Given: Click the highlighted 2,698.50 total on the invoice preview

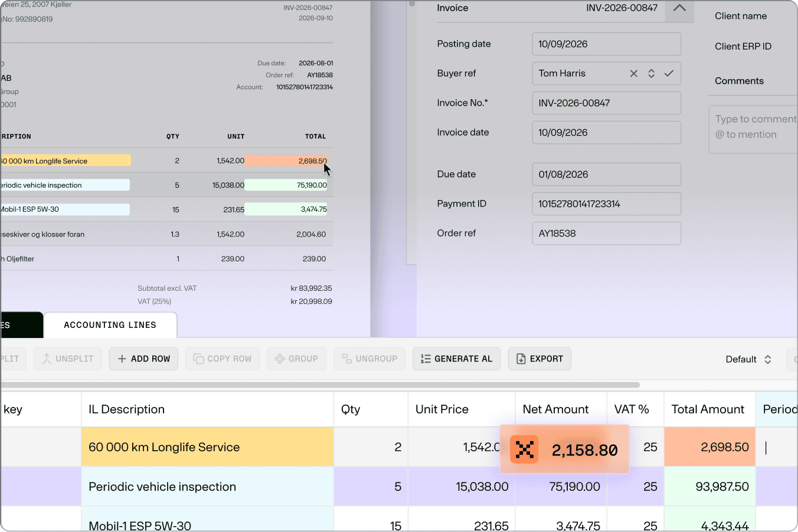Looking at the screenshot, I should click(286, 160).
